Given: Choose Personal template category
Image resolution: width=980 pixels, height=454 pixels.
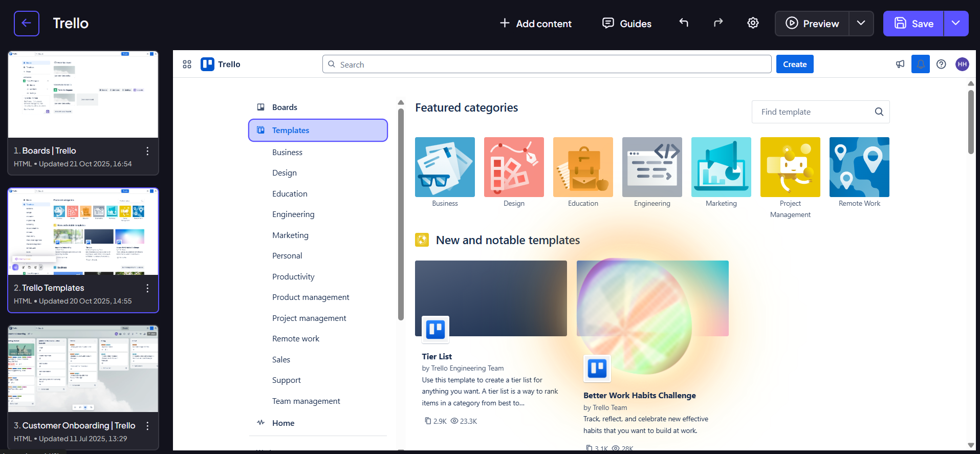Looking at the screenshot, I should pos(287,256).
